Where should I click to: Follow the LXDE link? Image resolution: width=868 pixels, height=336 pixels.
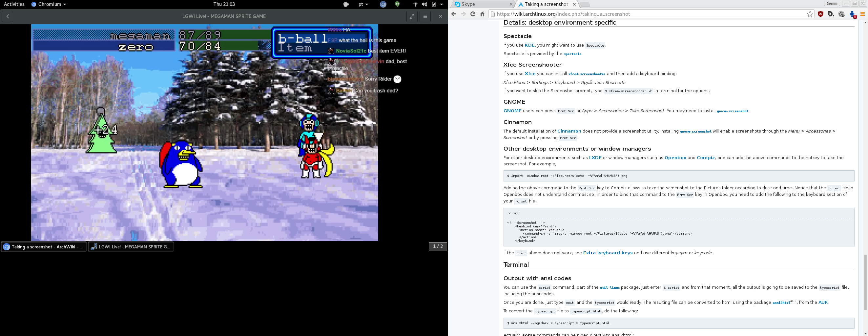[x=595, y=158]
